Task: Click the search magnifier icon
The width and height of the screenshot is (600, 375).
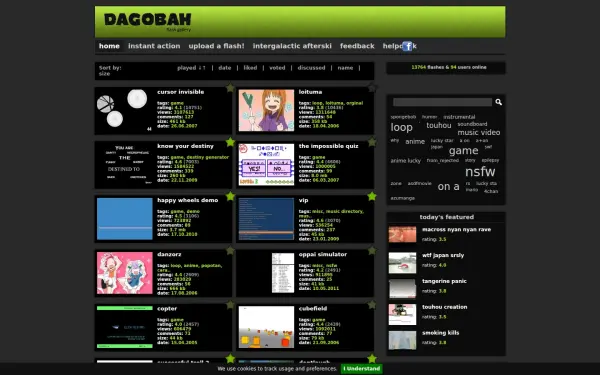Action: (x=499, y=102)
